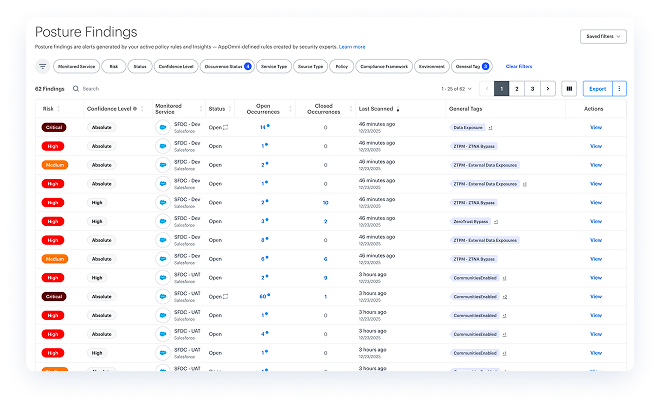
Task: Toggle sorting on Last Scanned column
Action: pyautogui.click(x=378, y=107)
